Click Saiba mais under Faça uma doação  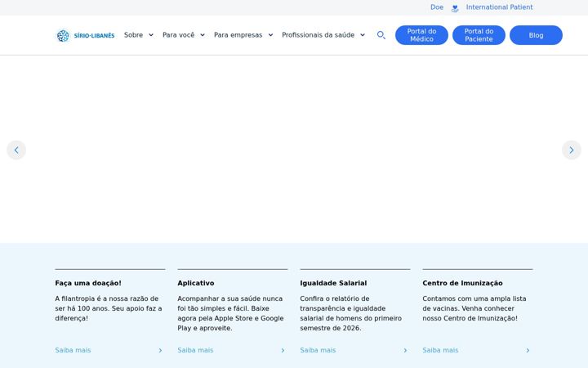click(73, 350)
